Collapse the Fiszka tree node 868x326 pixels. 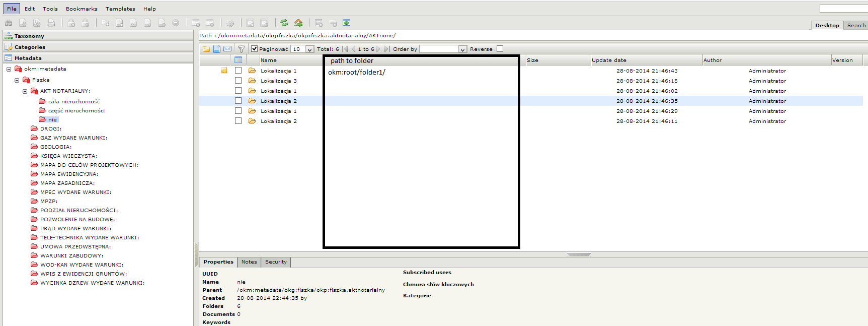17,80
